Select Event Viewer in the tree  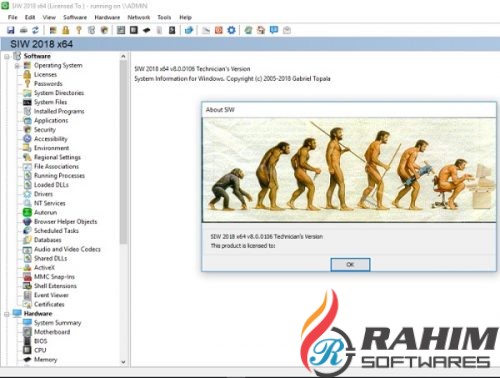(x=51, y=295)
